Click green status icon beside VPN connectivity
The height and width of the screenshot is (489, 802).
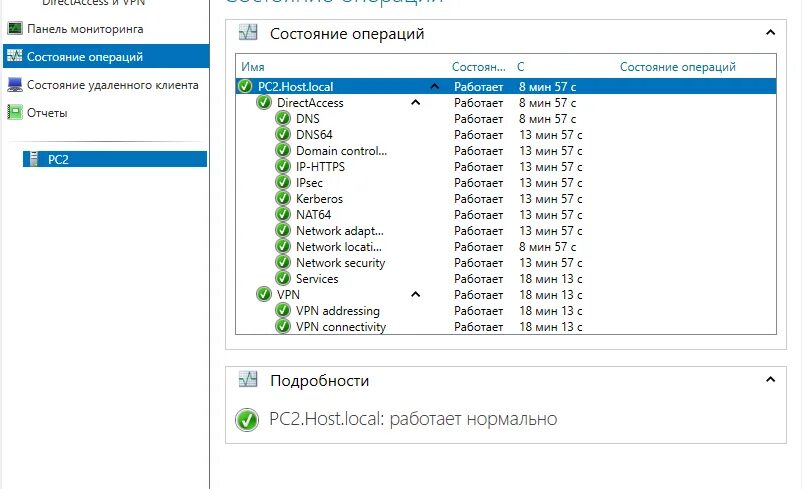[283, 326]
